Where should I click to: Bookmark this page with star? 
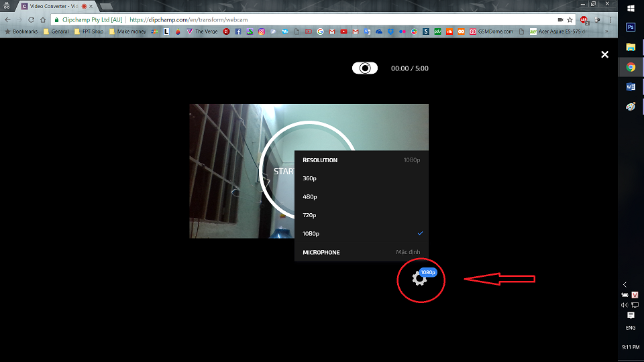coord(570,19)
